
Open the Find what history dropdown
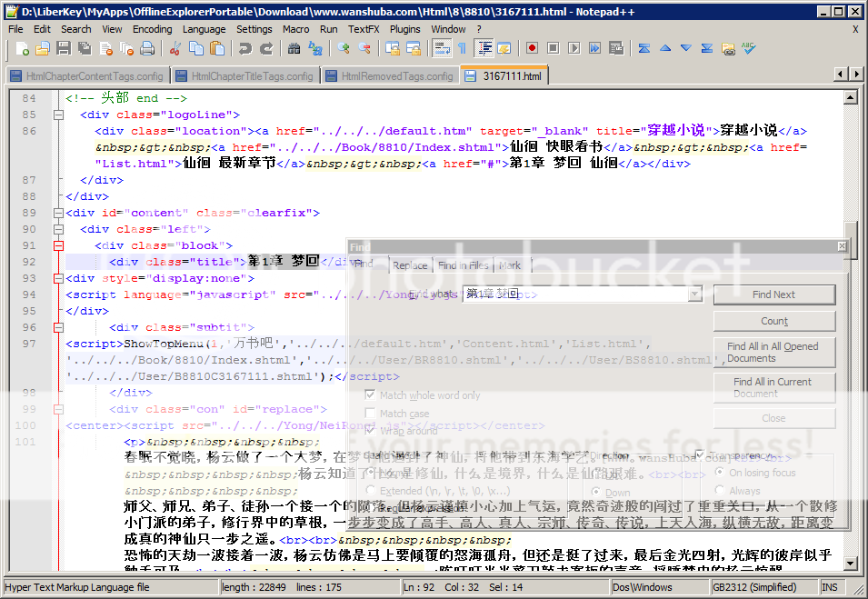coord(694,295)
